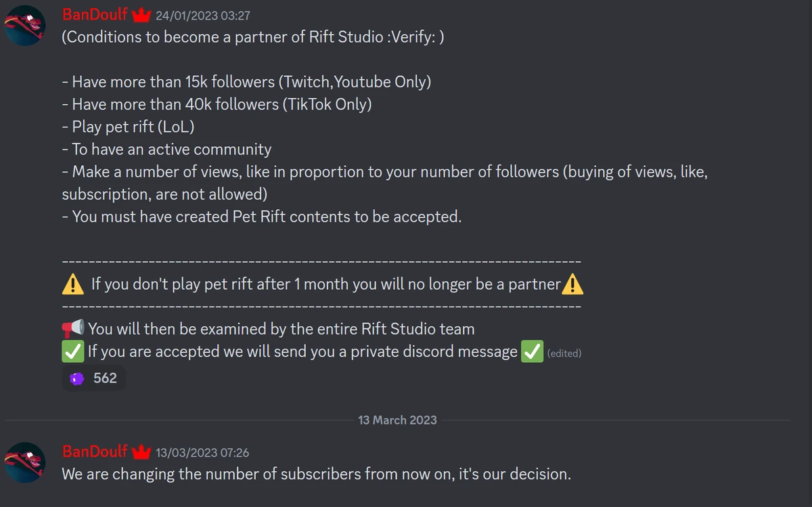Viewport: 812px width, 507px height.
Task: Click the green checkmark emoji starting the acceptance line
Action: click(72, 351)
